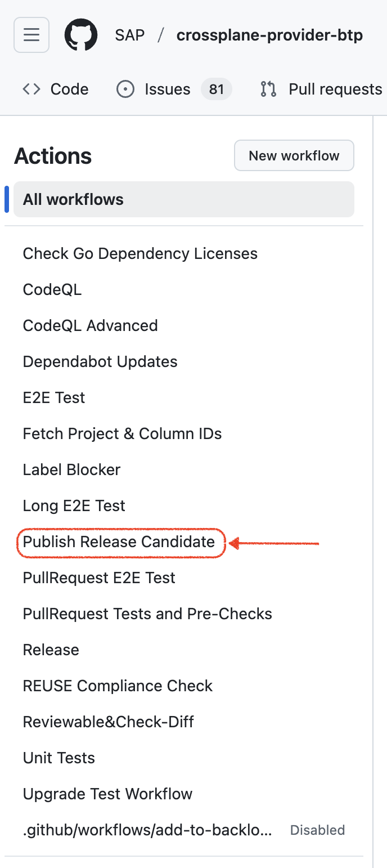Click the disabled add-to-backlog workflow

[147, 830]
